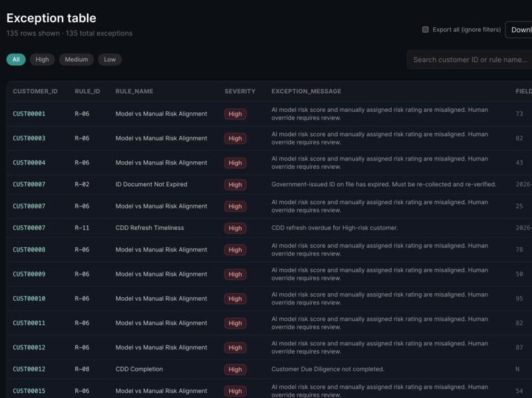Click the Download button
Viewport: 532px width, 398px height.
519,30
